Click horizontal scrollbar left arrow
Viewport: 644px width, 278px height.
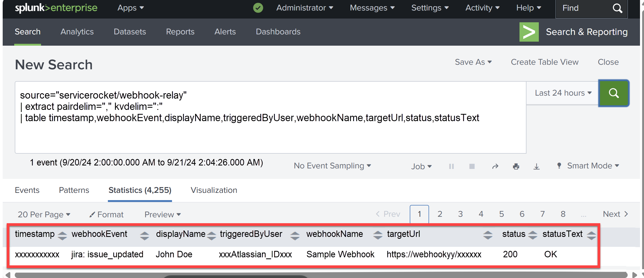pos(8,275)
